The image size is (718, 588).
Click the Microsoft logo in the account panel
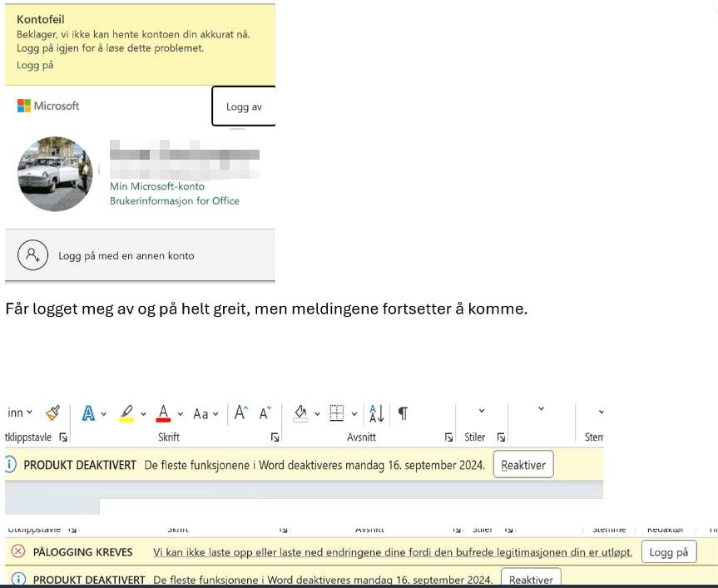click(48, 106)
